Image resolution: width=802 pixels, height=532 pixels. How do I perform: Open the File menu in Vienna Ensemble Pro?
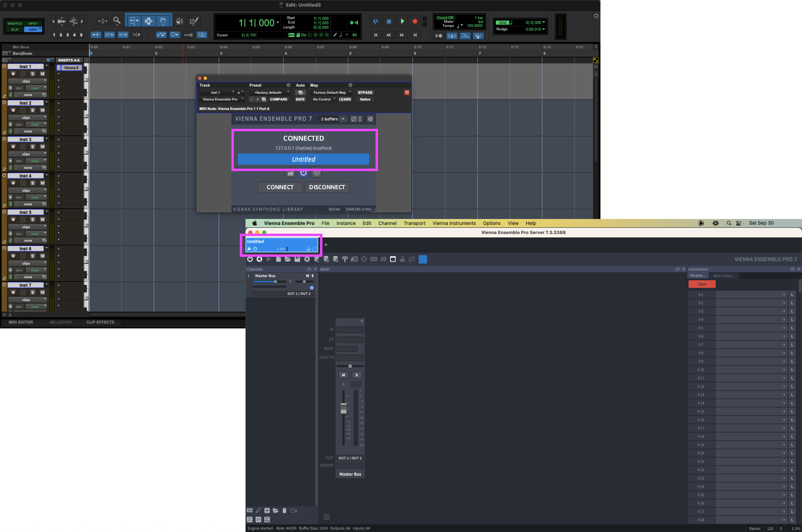click(325, 223)
